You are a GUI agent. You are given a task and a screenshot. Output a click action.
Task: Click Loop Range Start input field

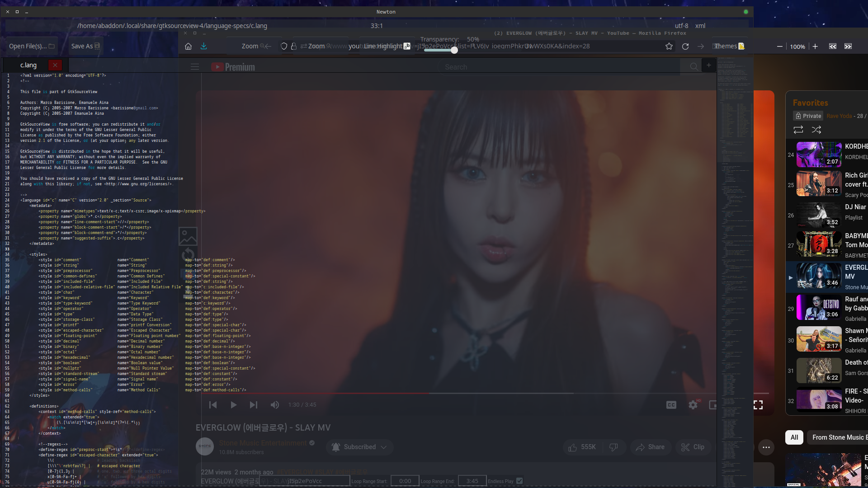pos(405,481)
